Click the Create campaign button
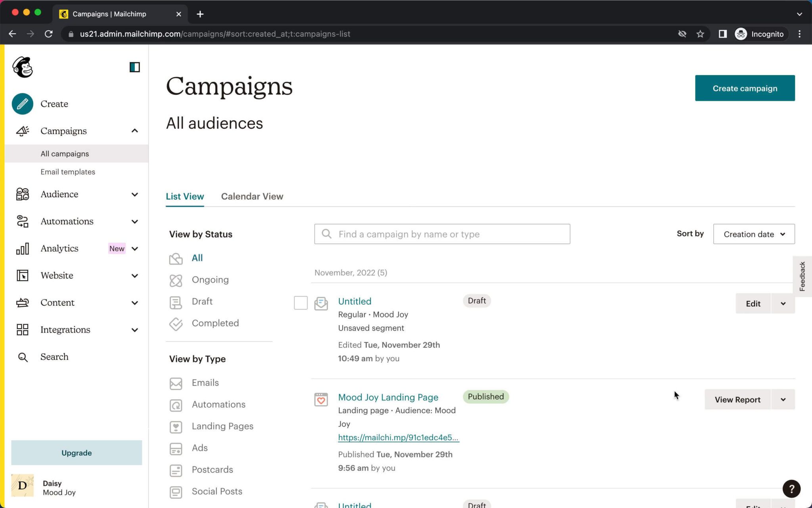The height and width of the screenshot is (508, 812). click(745, 88)
